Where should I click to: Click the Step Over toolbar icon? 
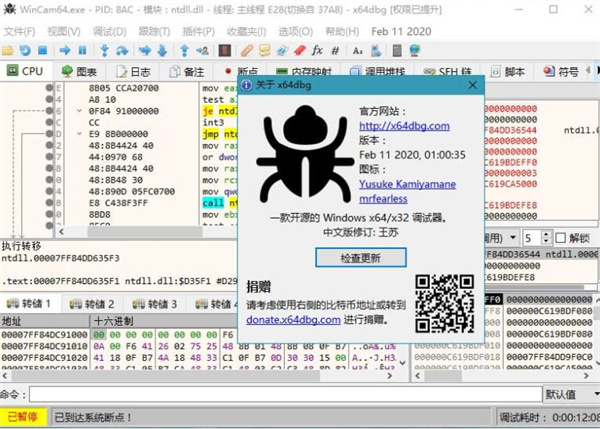click(122, 51)
